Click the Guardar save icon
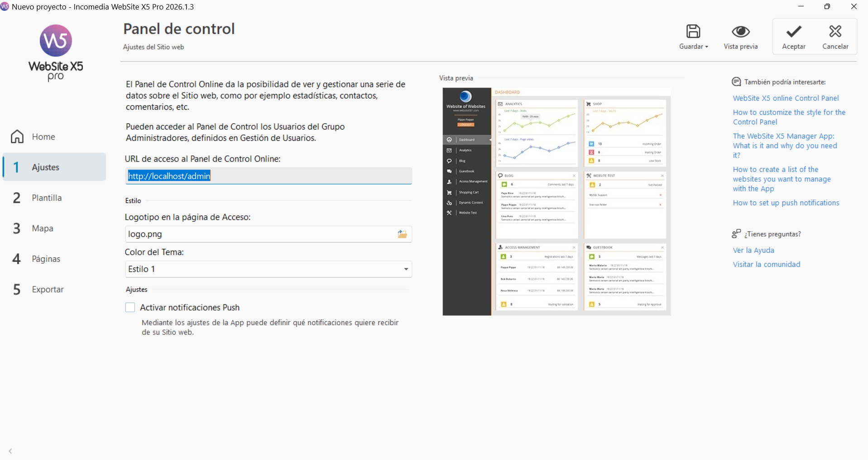Image resolution: width=868 pixels, height=460 pixels. coord(693,32)
